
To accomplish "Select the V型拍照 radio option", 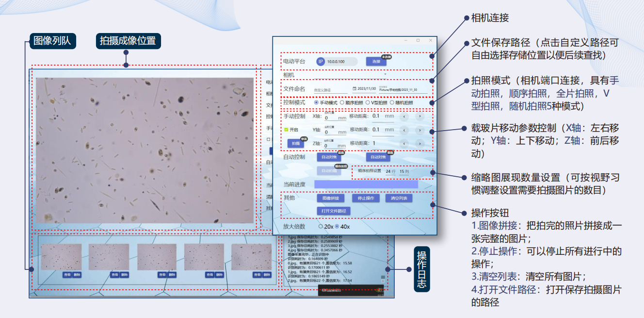I will [368, 103].
